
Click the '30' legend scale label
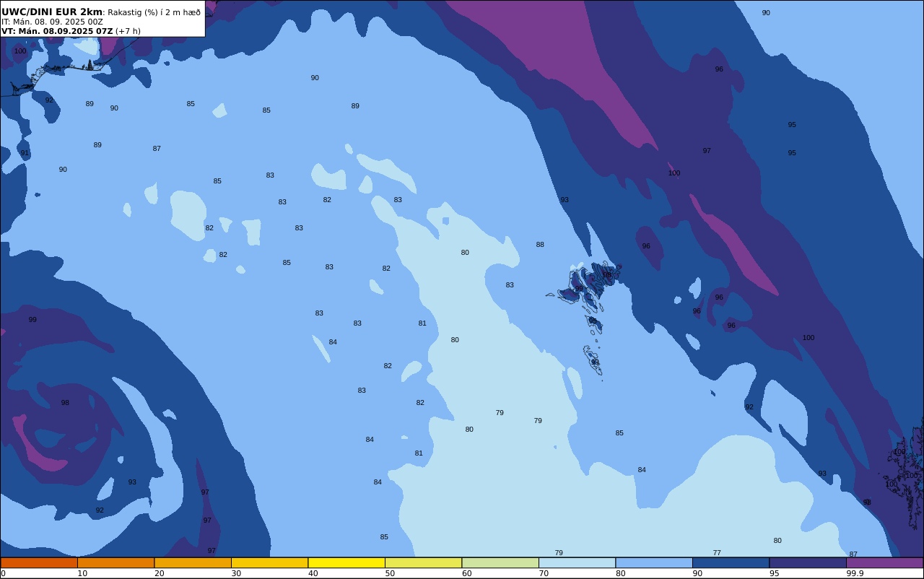point(236,573)
